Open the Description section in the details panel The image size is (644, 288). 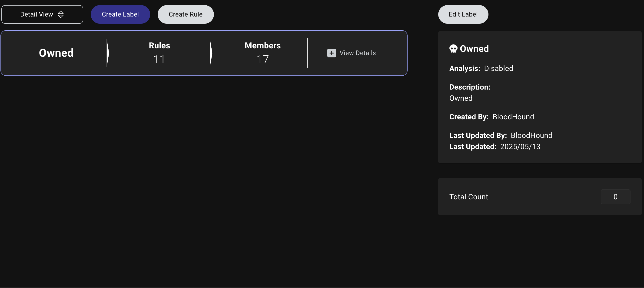pos(470,87)
